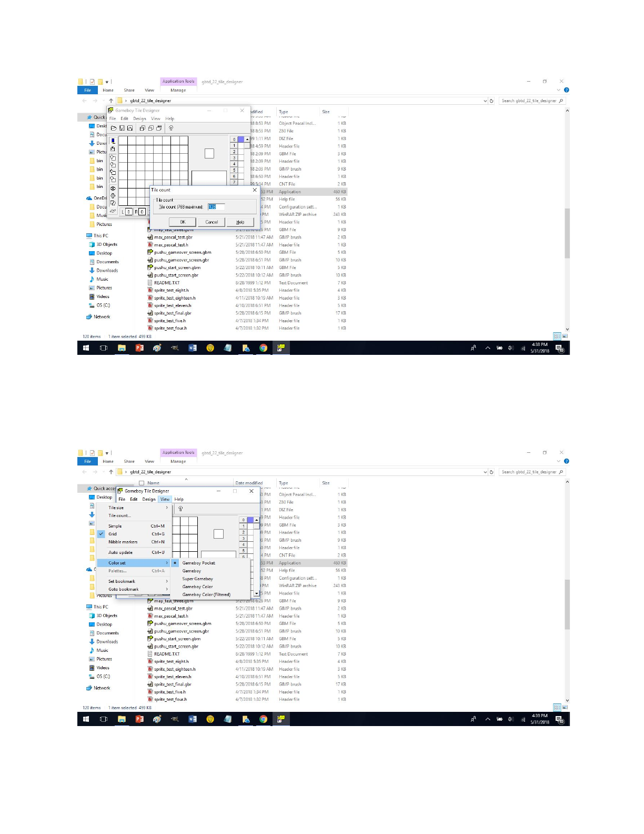Open Action Center next to the 4:39 PM clock

(x=560, y=719)
